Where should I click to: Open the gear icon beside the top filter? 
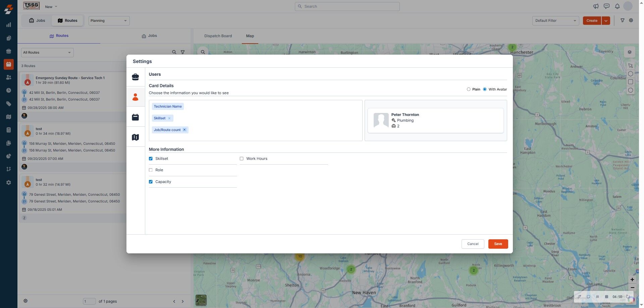click(631, 20)
